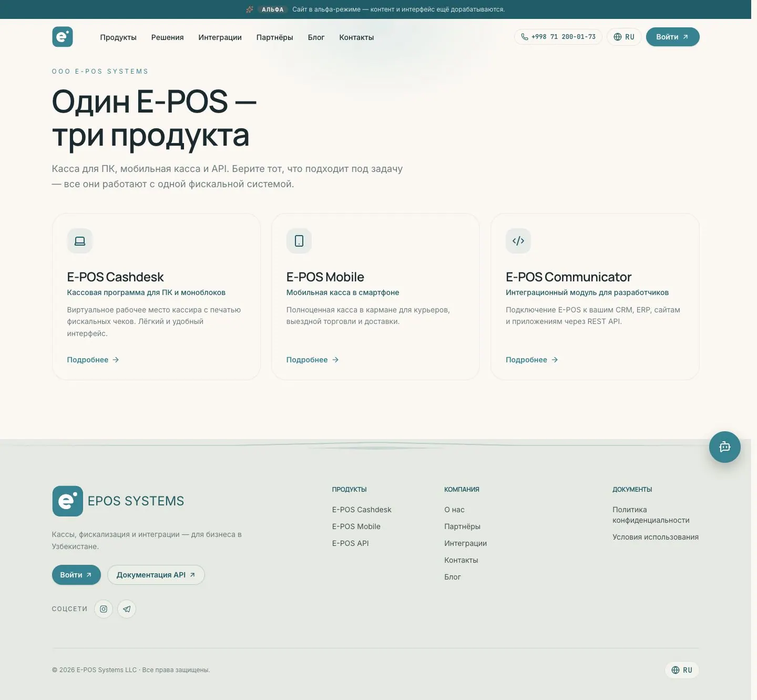Open the Решения menu
The height and width of the screenshot is (700, 757).
click(168, 37)
